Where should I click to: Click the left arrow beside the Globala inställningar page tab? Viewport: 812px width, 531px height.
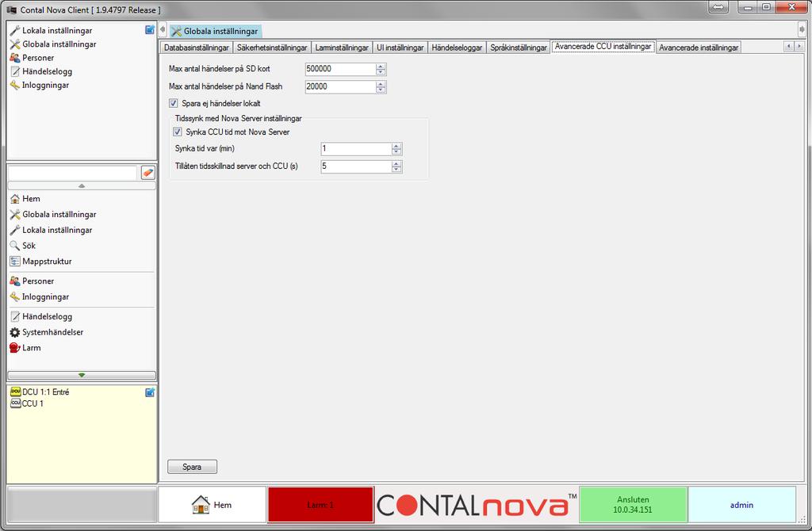tap(163, 30)
